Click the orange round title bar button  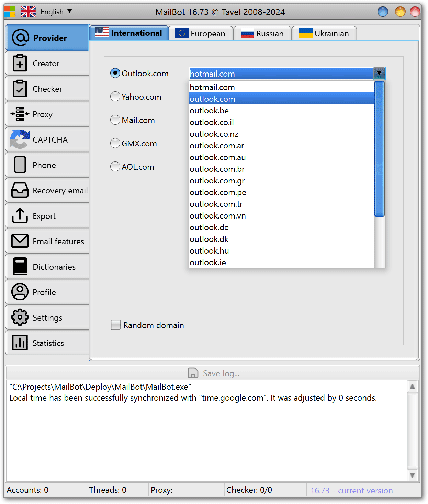400,12
